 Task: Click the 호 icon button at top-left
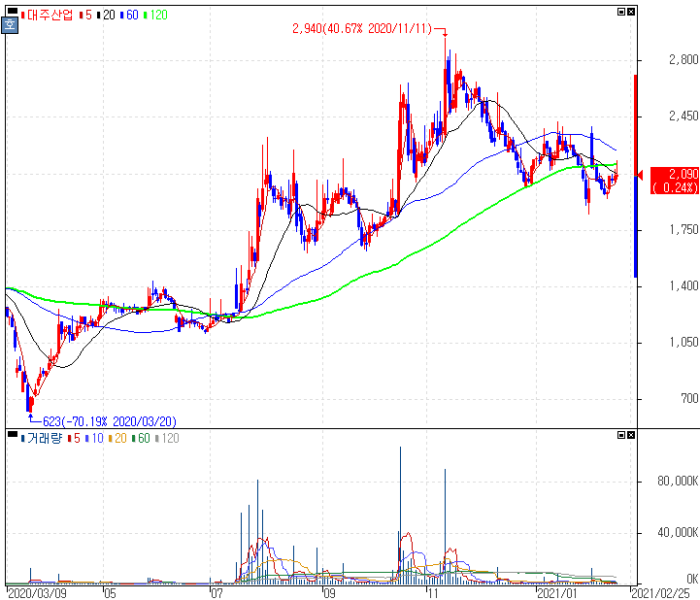click(x=10, y=25)
